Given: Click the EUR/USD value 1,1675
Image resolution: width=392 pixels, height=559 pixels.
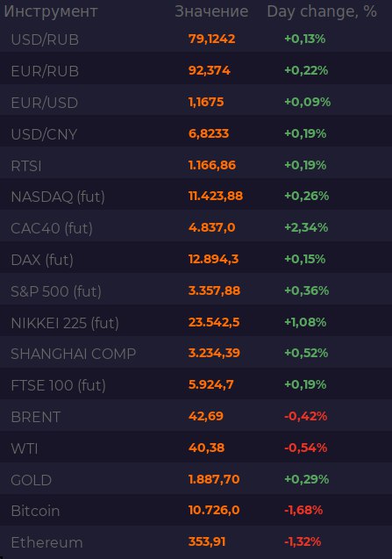Looking at the screenshot, I should pyautogui.click(x=206, y=102).
